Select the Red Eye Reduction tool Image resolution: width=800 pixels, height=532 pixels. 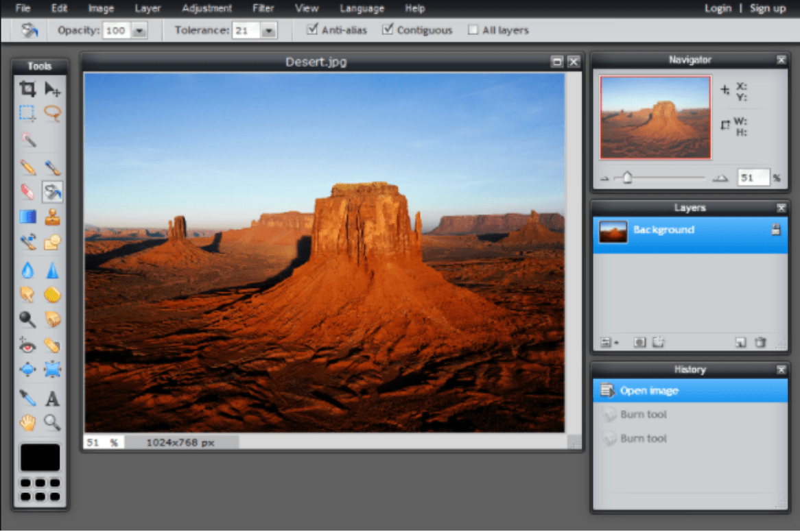pos(27,346)
